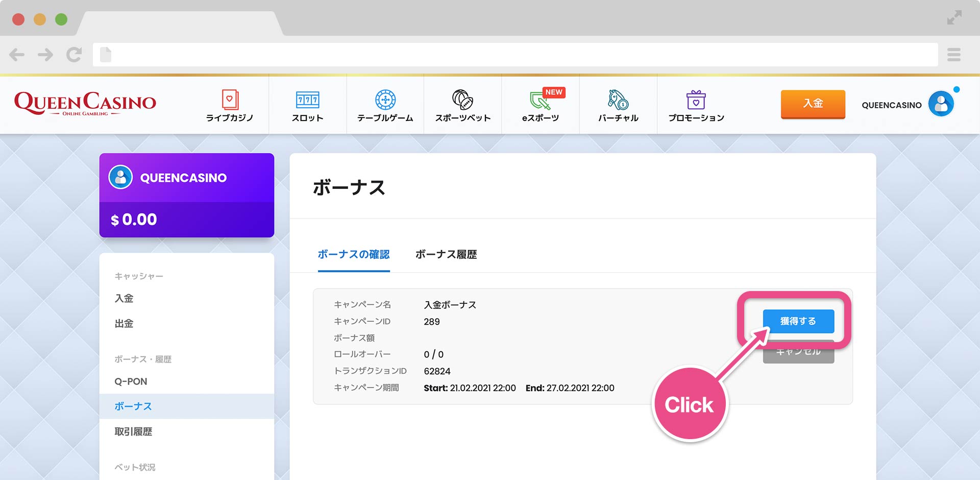The height and width of the screenshot is (480, 980).
Task: Click the ボーナス・履歴 section label
Action: (x=143, y=359)
